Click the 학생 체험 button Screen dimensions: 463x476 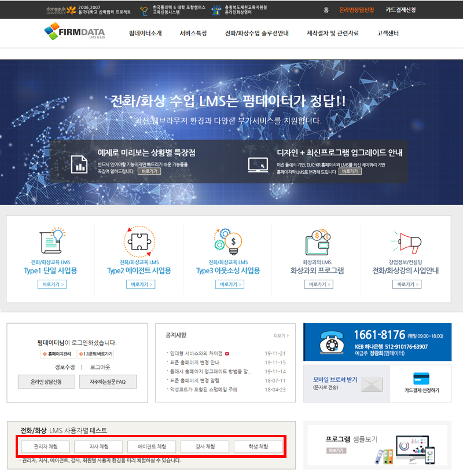tap(258, 446)
